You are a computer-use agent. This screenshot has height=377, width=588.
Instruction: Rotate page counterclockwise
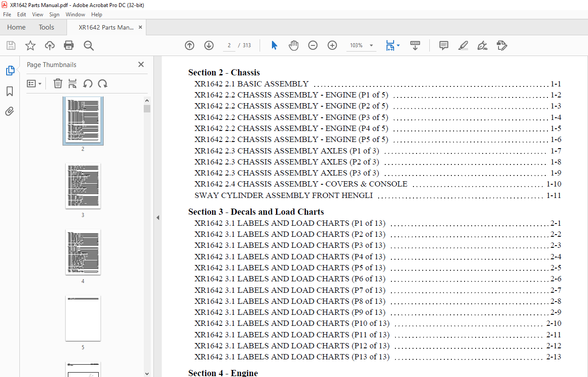click(88, 83)
